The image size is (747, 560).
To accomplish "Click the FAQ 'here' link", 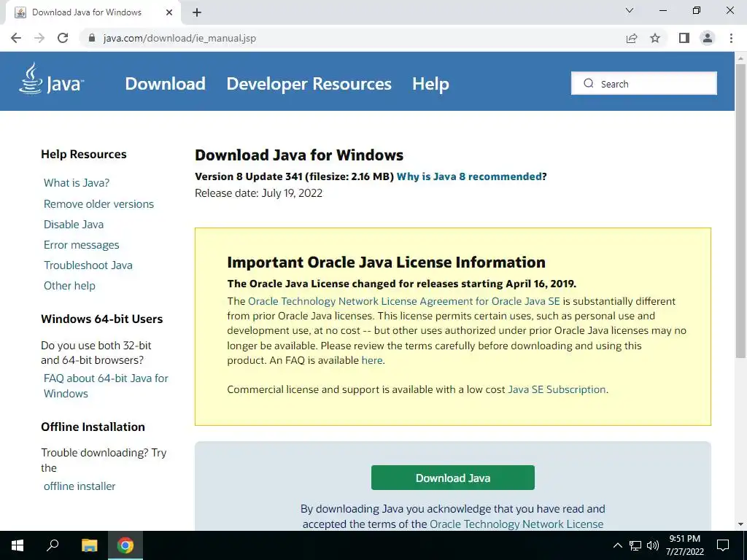I will (372, 360).
